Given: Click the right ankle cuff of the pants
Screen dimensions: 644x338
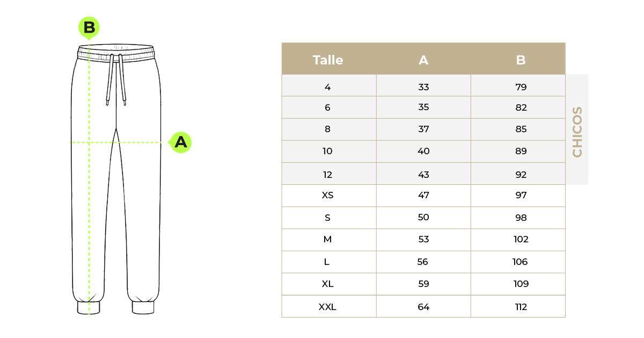Looking at the screenshot, I should tap(143, 307).
